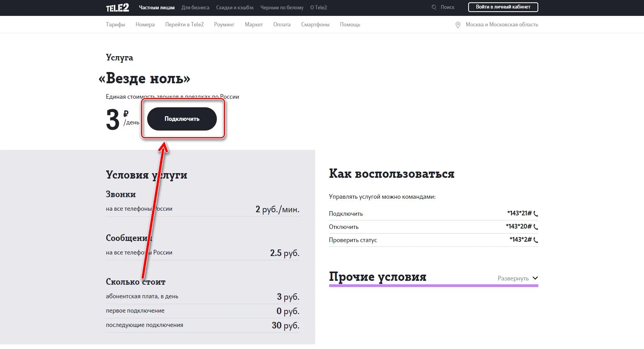Click the Поиск search field

pos(447,7)
